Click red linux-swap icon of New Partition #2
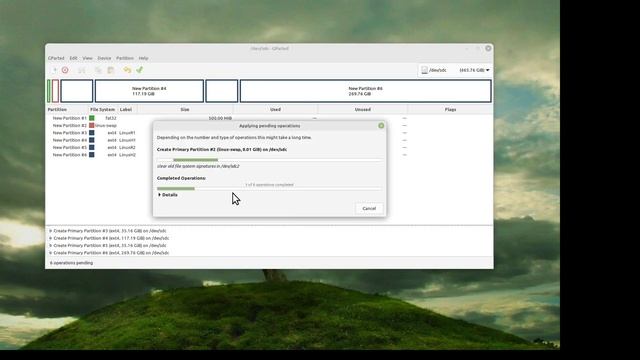The height and width of the screenshot is (360, 640). (92, 125)
